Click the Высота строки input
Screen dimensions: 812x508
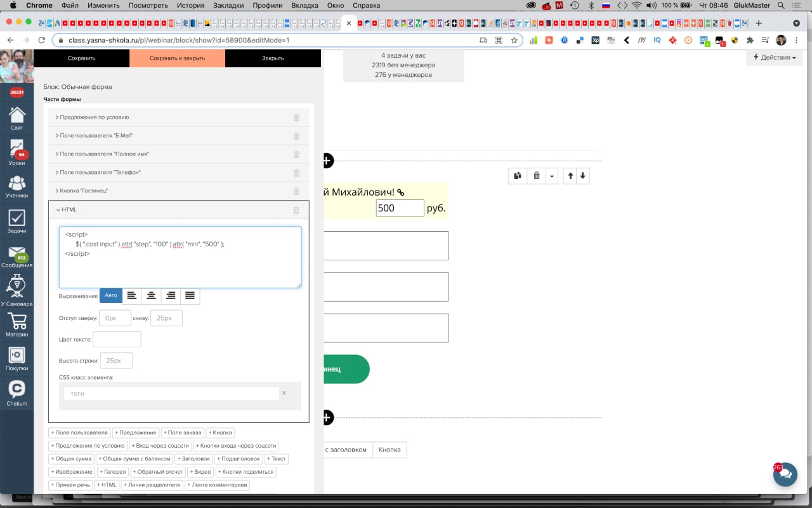(x=116, y=360)
